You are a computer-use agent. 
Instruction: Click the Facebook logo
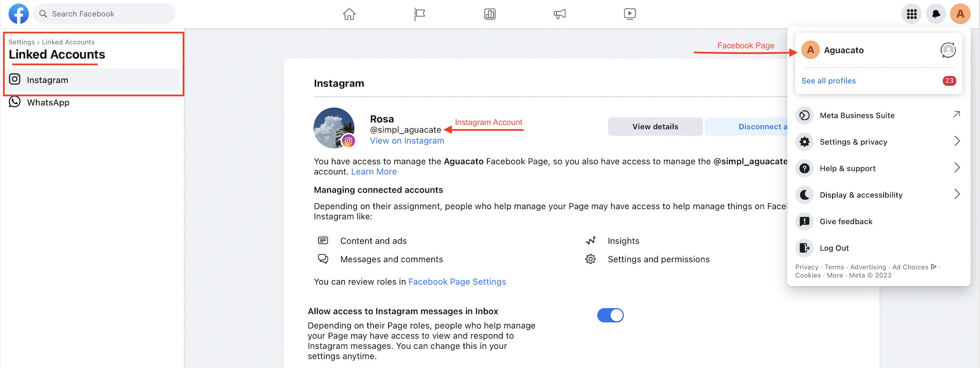18,14
